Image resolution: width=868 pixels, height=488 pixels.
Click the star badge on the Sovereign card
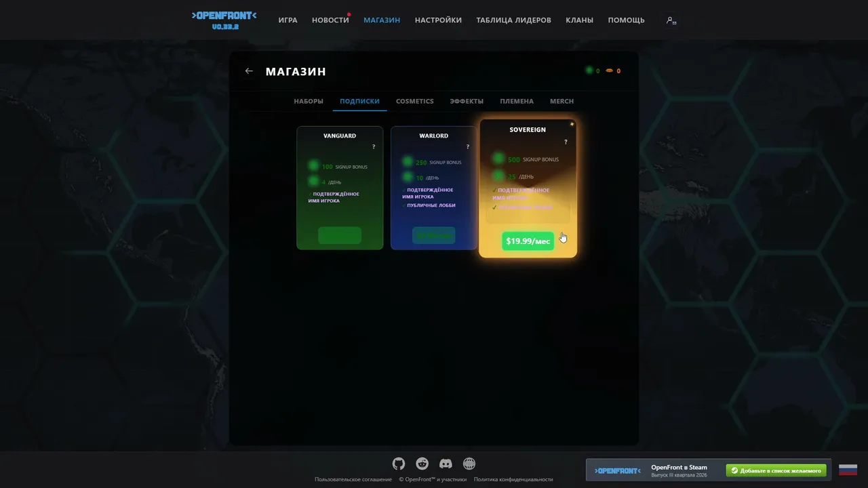[x=572, y=124]
